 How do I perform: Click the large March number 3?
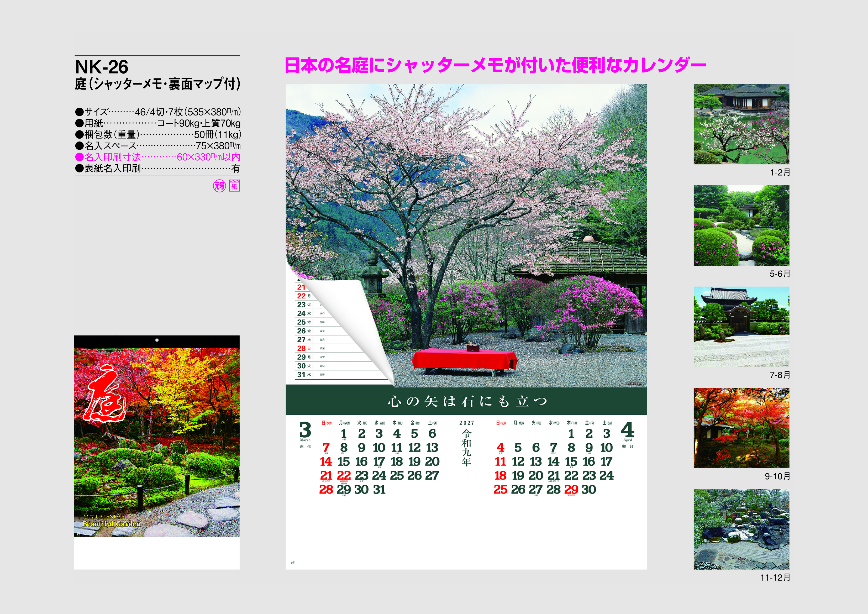305,430
